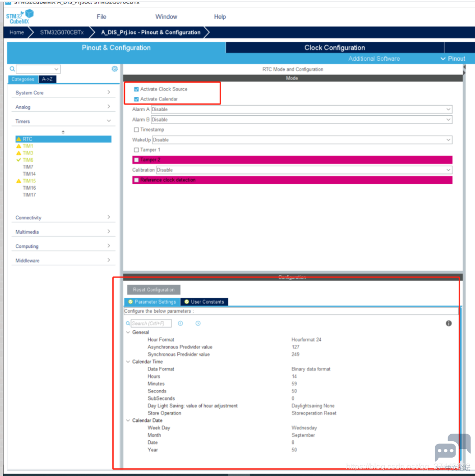
Task: Toggle the Tamper 2 checkbox
Action: click(x=137, y=160)
